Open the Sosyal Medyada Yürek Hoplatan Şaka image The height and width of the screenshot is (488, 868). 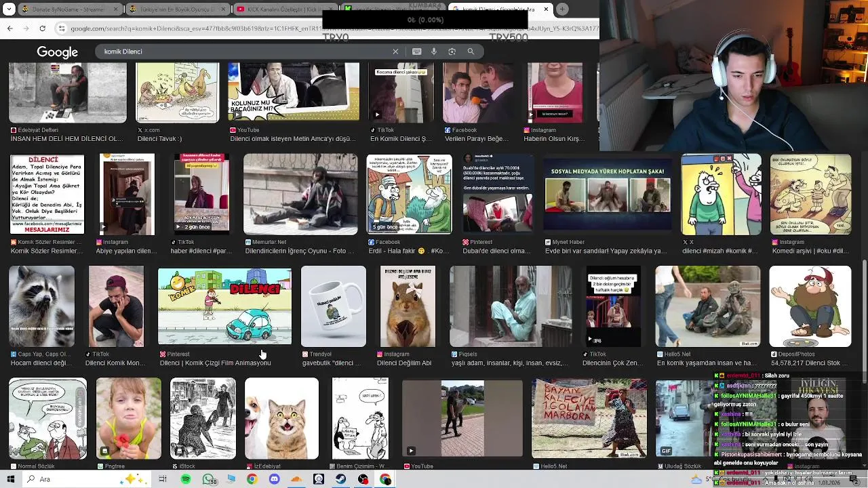tap(607, 195)
